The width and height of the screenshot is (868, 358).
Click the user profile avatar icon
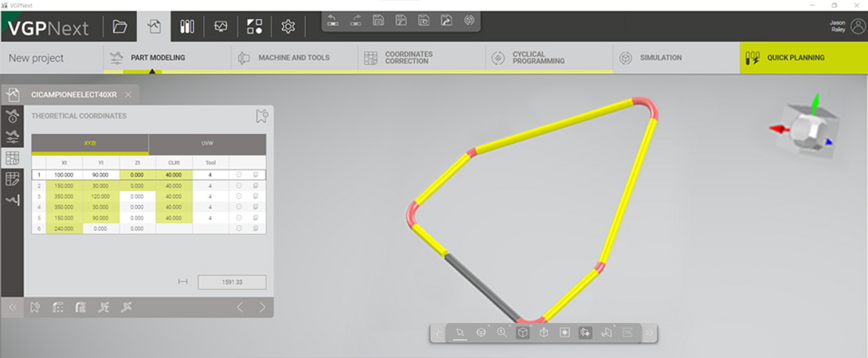tap(857, 26)
